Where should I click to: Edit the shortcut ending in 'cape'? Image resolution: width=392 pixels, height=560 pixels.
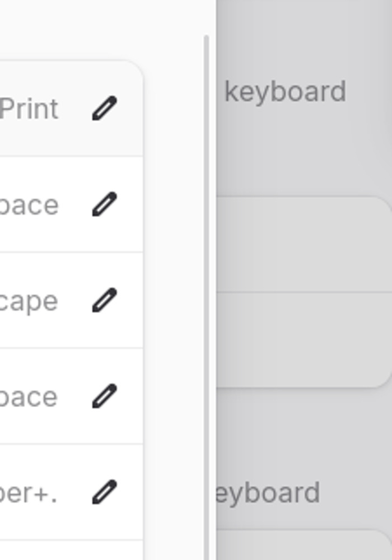tap(105, 301)
